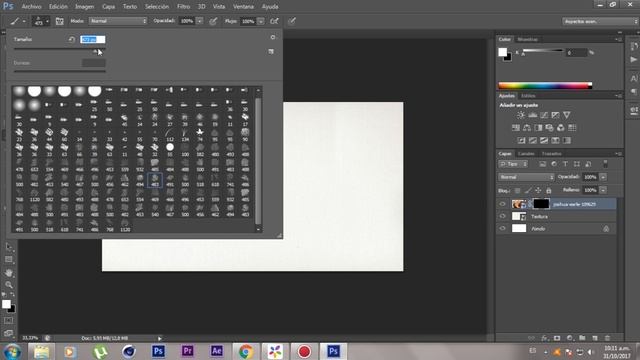Image resolution: width=640 pixels, height=360 pixels.
Task: Open the Modo blending dropdown in options bar
Action: [118, 21]
